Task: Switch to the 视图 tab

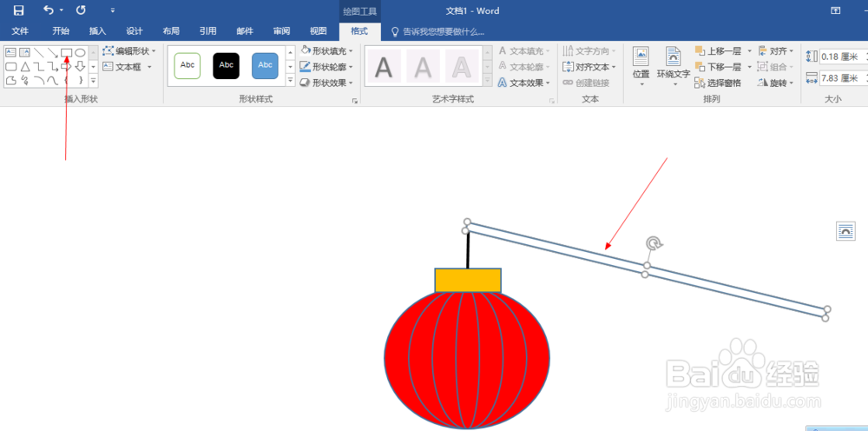Action: point(319,31)
